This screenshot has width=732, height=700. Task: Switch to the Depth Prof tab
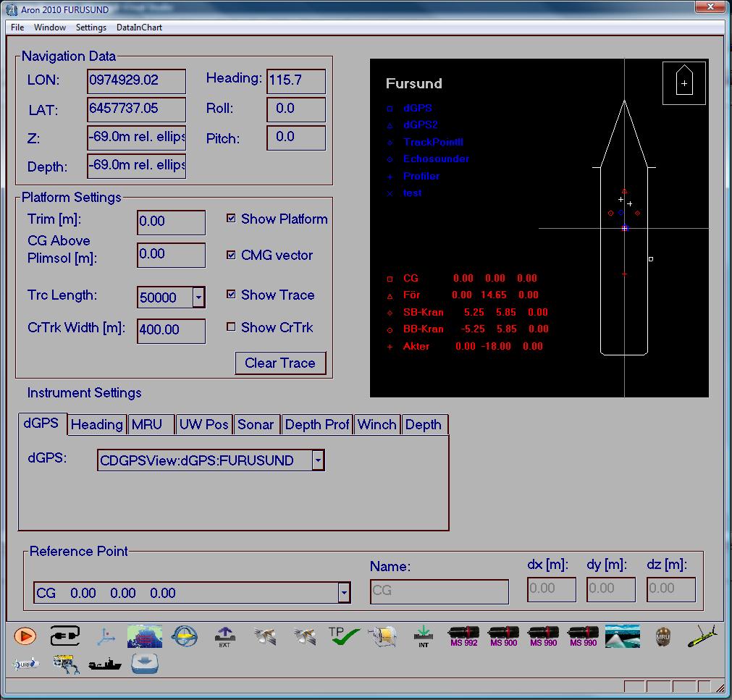(317, 425)
